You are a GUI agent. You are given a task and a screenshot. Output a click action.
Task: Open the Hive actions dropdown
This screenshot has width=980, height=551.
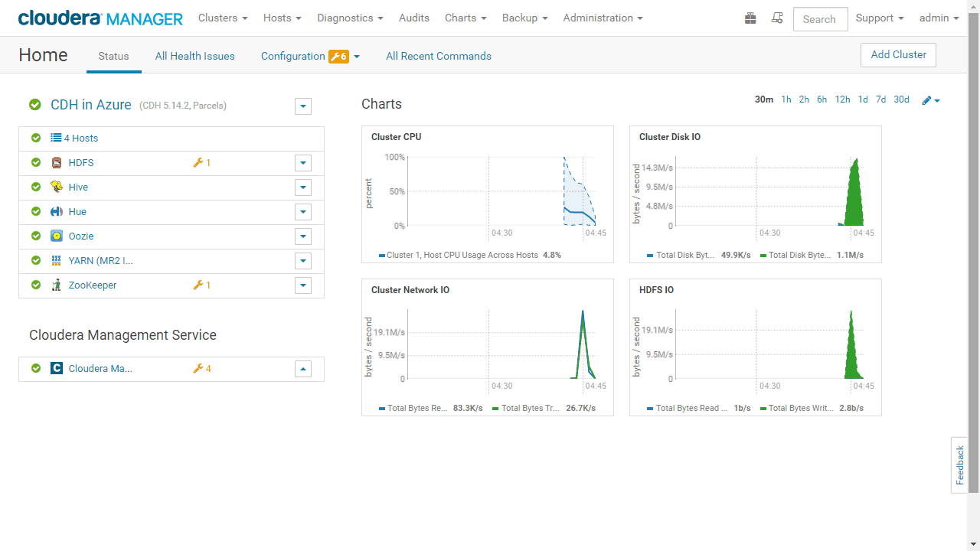pyautogui.click(x=303, y=187)
